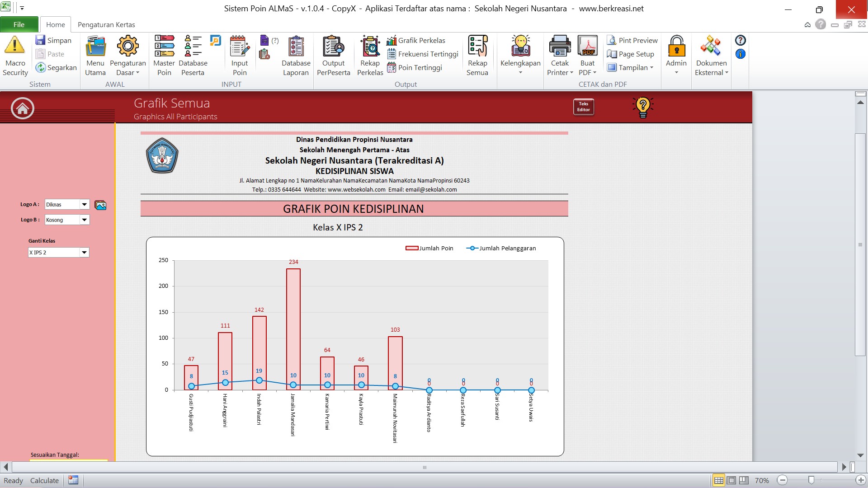Click the home icon in red header

[22, 108]
